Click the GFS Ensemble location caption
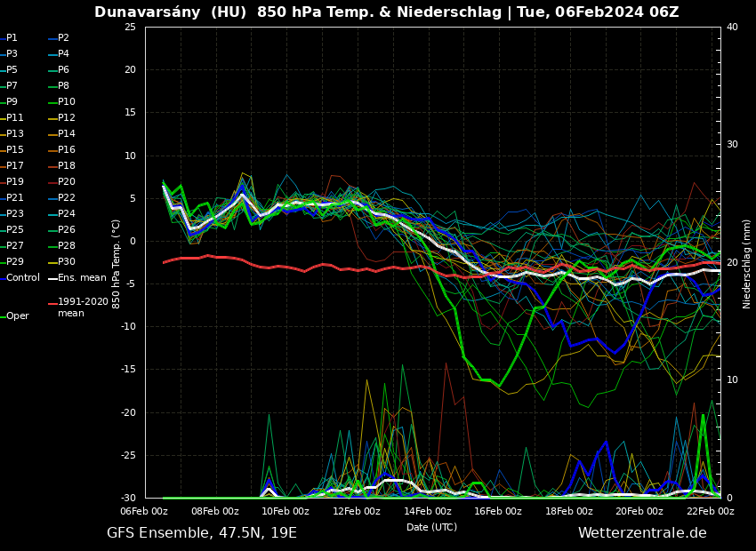 [x=202, y=533]
